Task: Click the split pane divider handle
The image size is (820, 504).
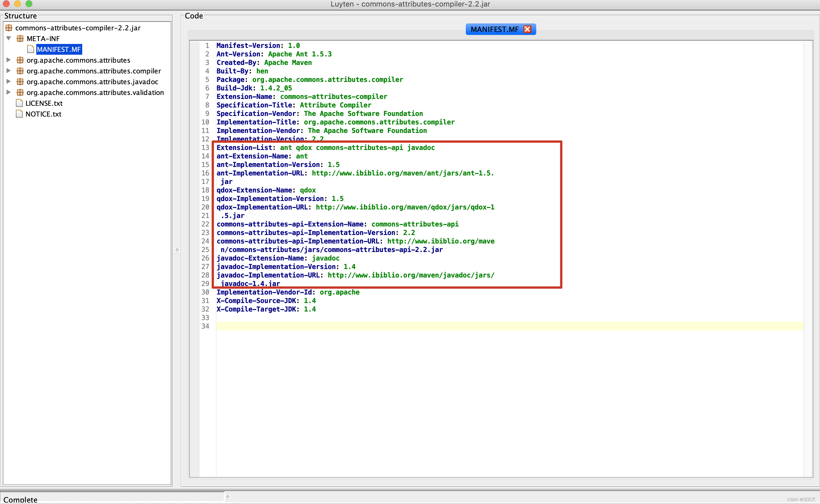Action: pyautogui.click(x=177, y=250)
